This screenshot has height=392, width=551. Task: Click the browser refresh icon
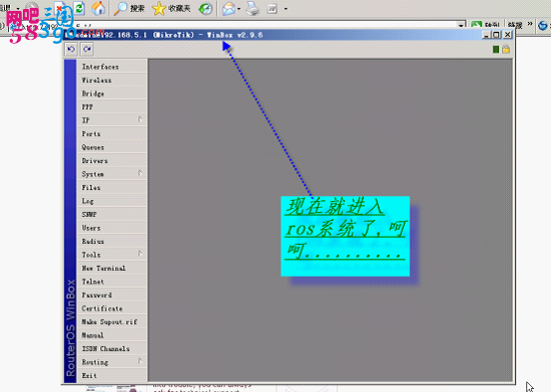pyautogui.click(x=80, y=8)
